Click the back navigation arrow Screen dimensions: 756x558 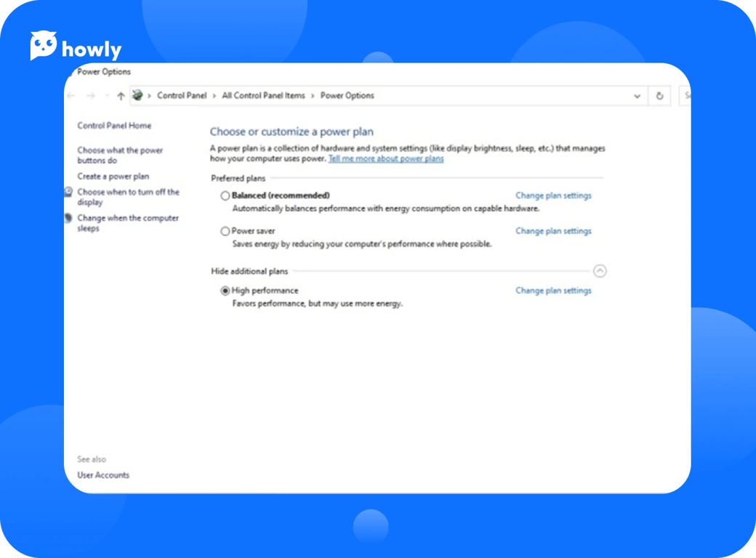(x=71, y=96)
